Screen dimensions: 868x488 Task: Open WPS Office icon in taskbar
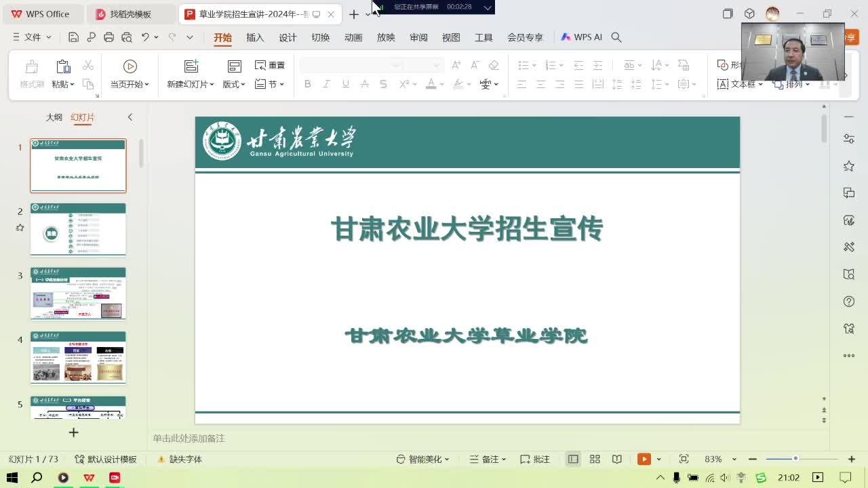coord(89,478)
